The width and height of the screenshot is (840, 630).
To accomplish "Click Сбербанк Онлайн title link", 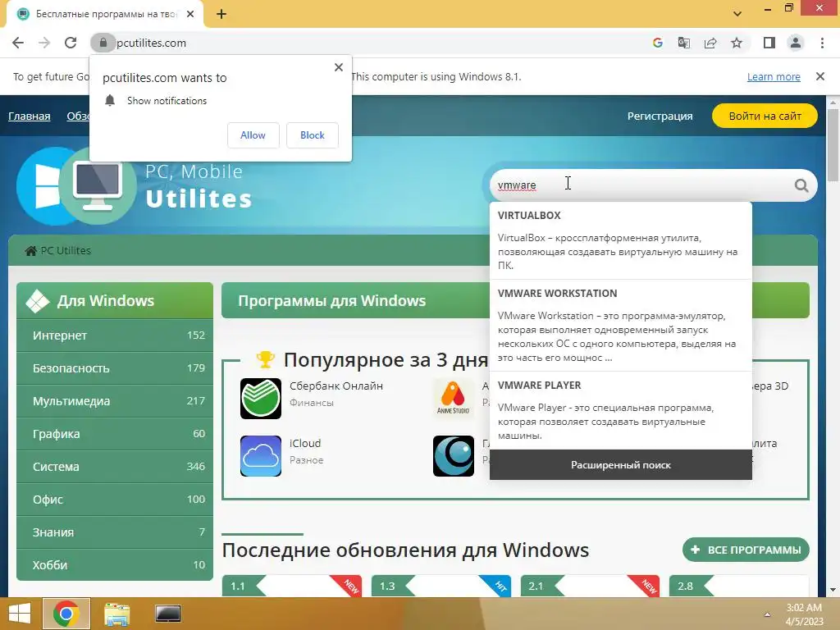I will point(336,386).
